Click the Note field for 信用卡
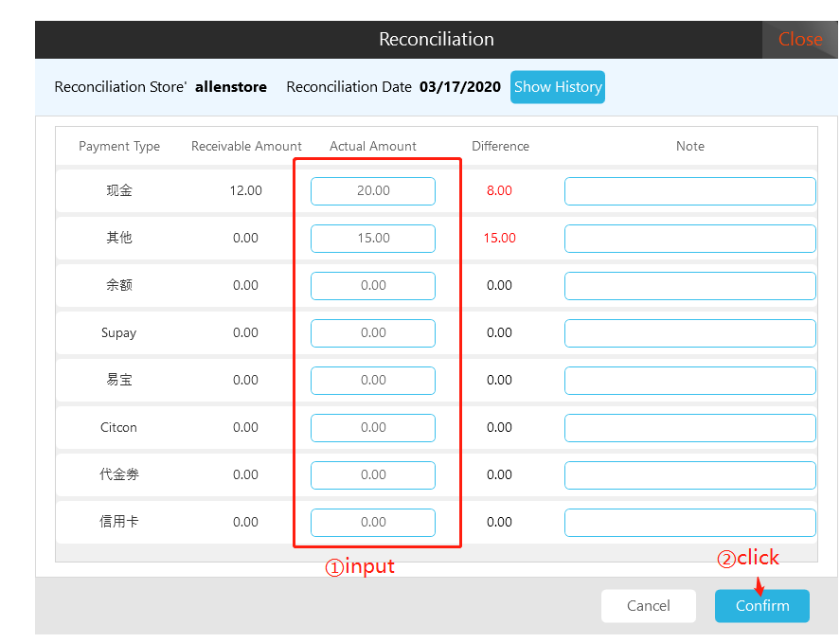The width and height of the screenshot is (840, 643). point(689,523)
